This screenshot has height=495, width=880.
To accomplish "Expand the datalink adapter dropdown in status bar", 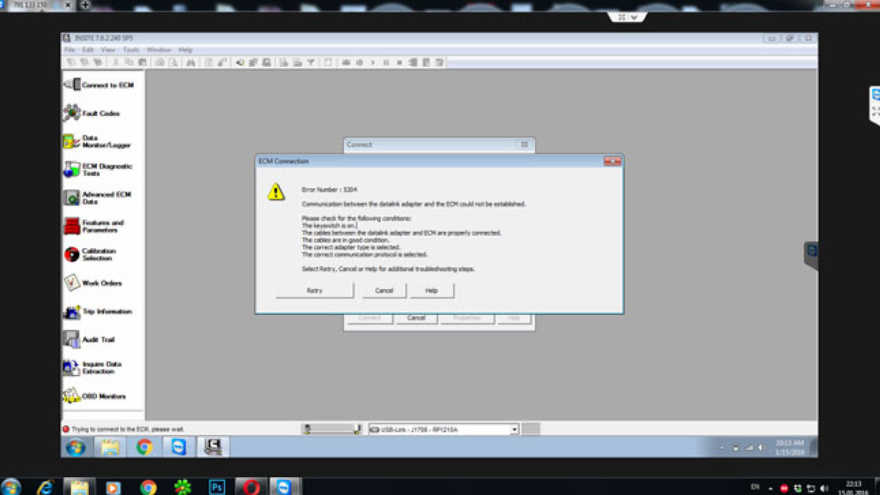I will (x=515, y=429).
